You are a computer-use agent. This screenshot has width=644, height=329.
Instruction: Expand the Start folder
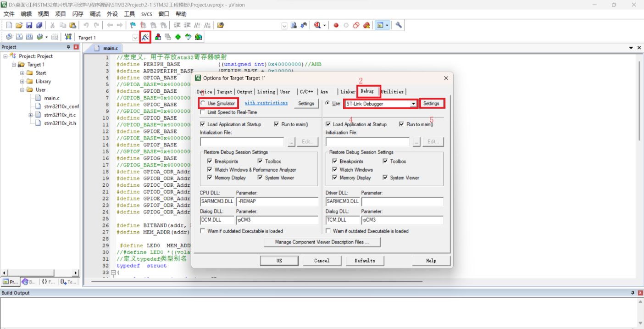(22, 73)
